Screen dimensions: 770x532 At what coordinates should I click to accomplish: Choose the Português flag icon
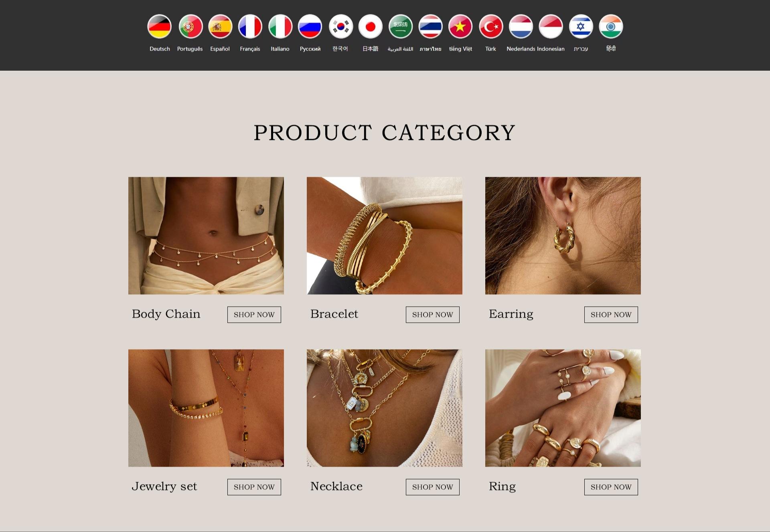click(190, 26)
